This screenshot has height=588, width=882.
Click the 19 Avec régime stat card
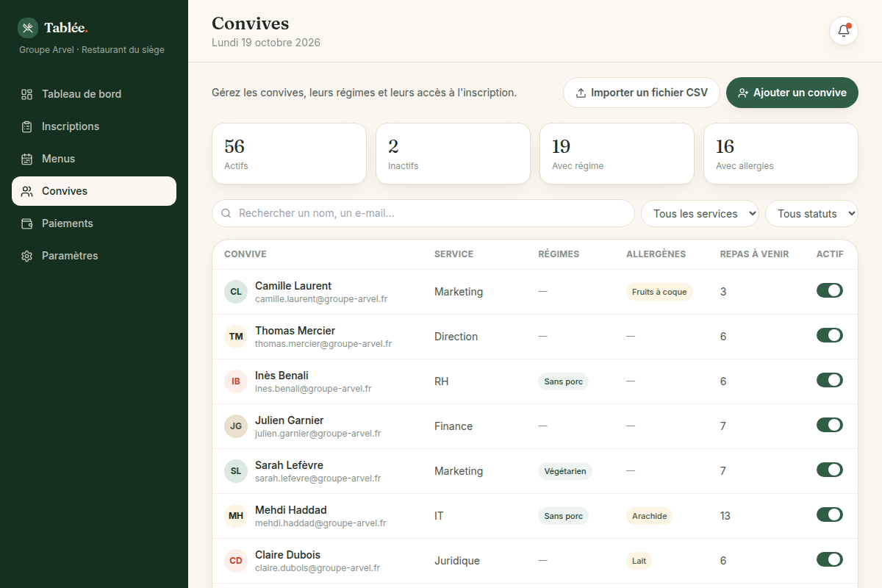617,154
